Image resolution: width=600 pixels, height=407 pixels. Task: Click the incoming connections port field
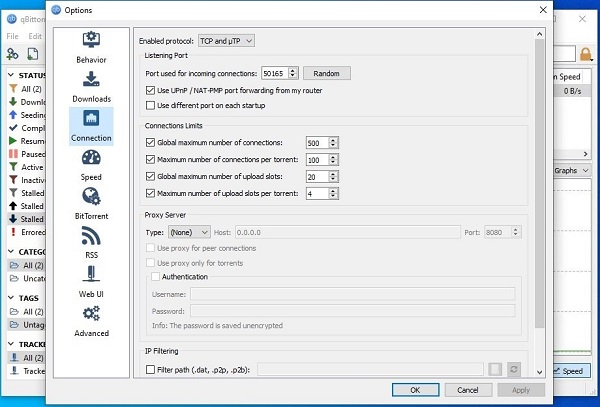[x=275, y=73]
